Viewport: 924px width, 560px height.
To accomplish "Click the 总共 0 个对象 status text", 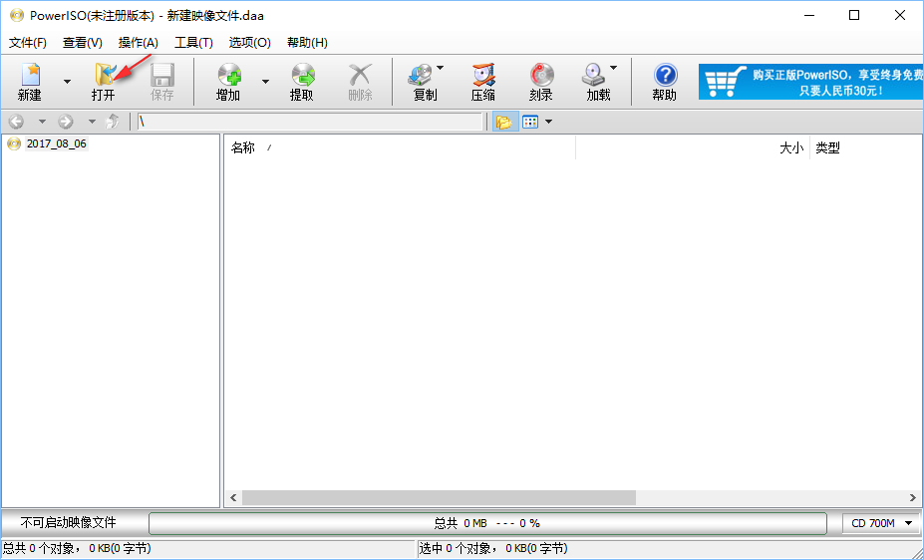I will pos(77,549).
